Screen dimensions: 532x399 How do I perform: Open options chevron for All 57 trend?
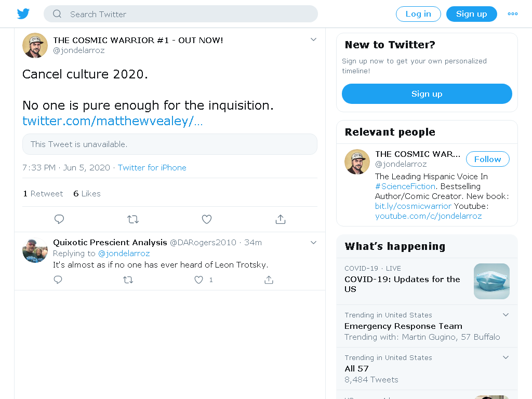(506, 357)
